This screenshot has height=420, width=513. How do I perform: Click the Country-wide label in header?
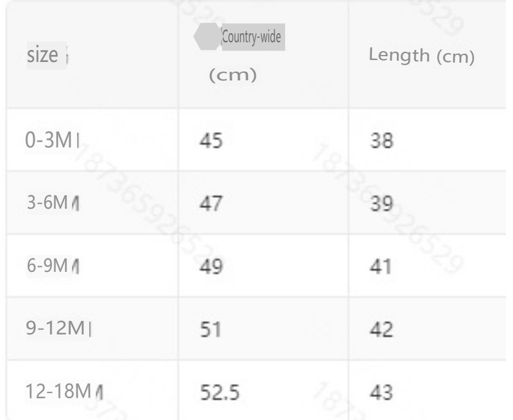coord(252,37)
